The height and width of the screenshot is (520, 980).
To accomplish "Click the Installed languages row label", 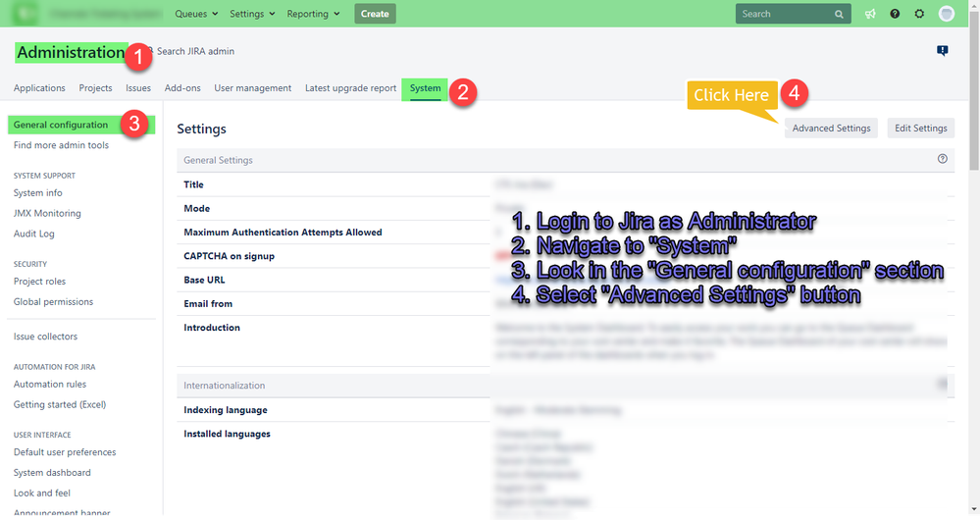I will pyautogui.click(x=227, y=434).
